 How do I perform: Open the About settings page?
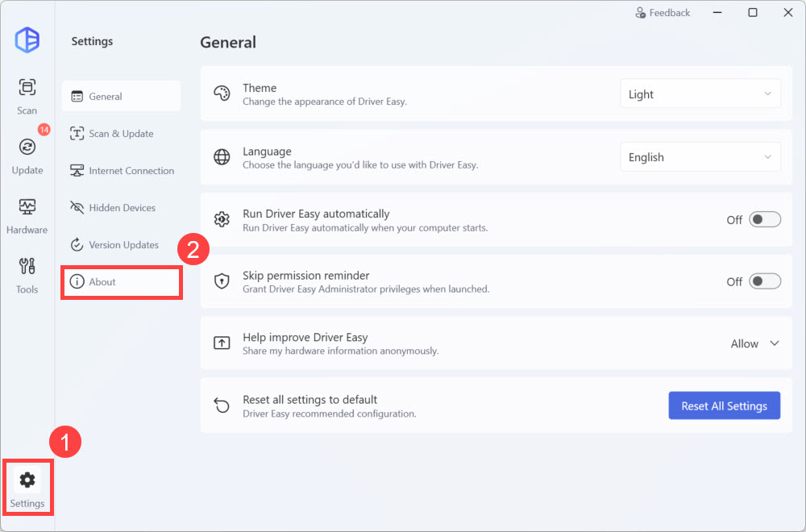122,281
